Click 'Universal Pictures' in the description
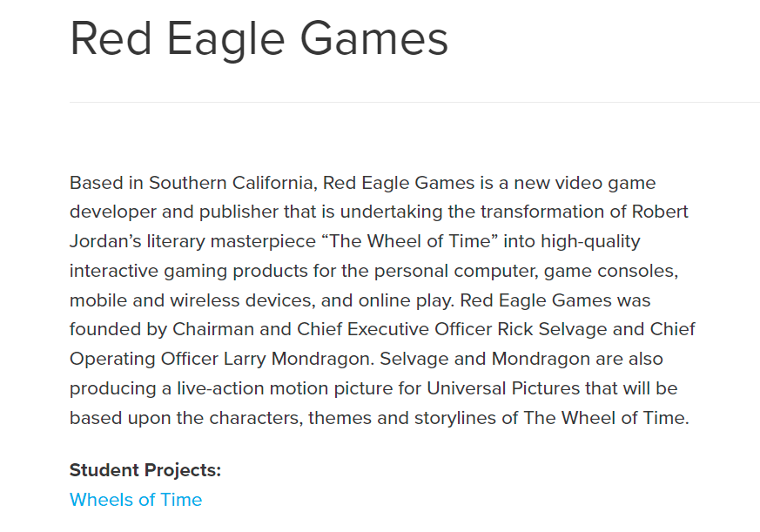 coord(503,388)
